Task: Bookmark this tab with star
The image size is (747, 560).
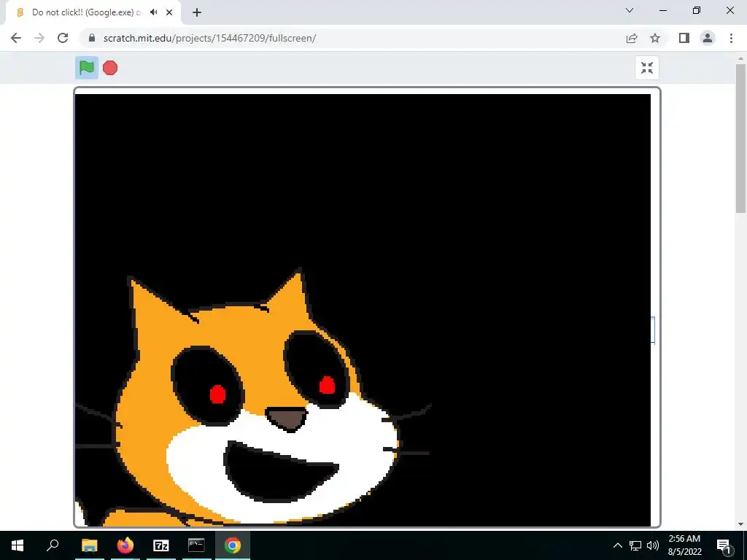Action: click(655, 38)
